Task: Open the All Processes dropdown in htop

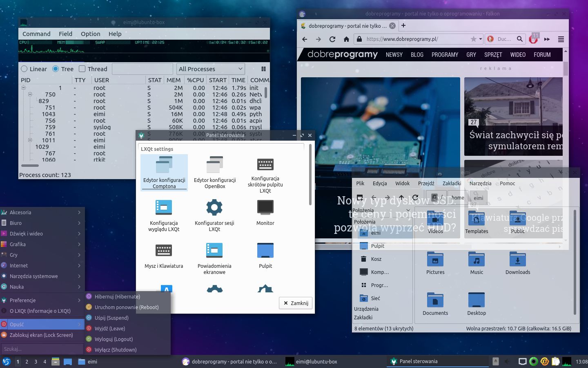Action: [x=210, y=69]
